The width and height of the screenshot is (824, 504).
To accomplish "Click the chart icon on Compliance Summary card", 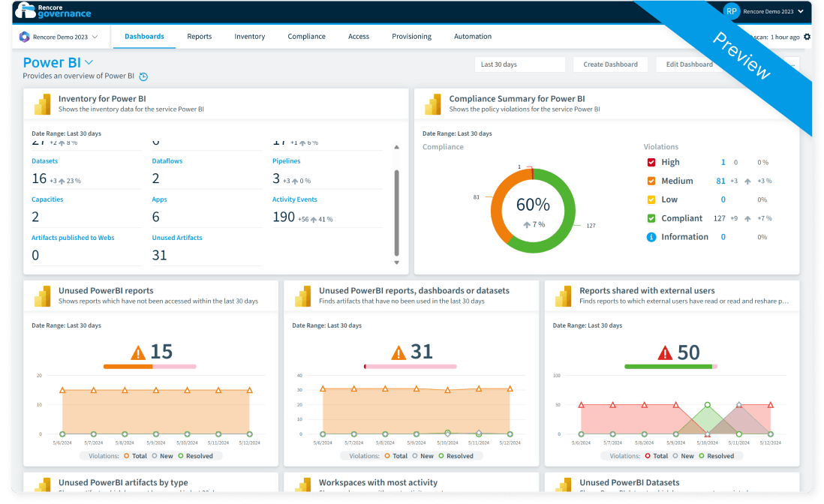I will pyautogui.click(x=432, y=104).
